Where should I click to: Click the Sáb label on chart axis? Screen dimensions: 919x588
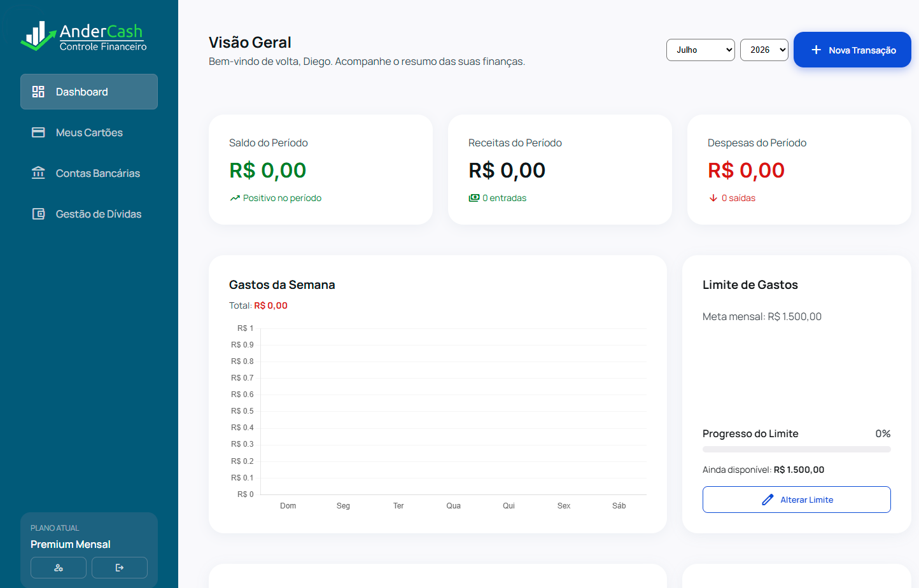point(619,506)
